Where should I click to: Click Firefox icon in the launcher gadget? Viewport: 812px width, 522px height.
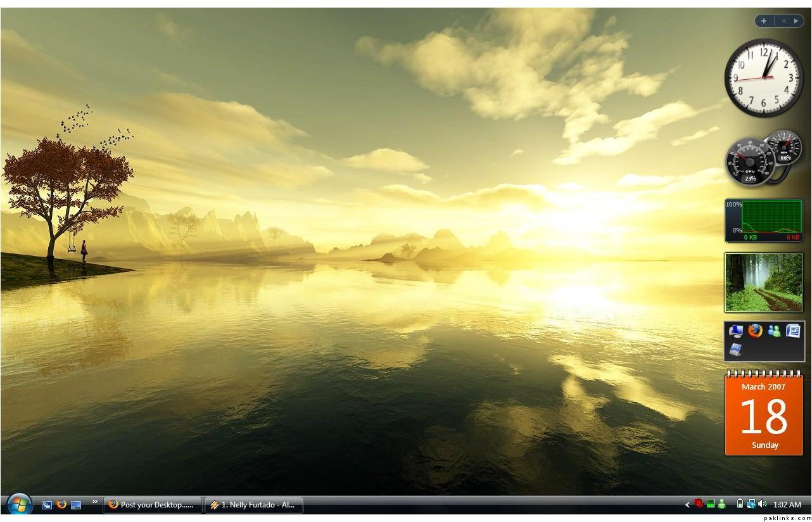755,331
